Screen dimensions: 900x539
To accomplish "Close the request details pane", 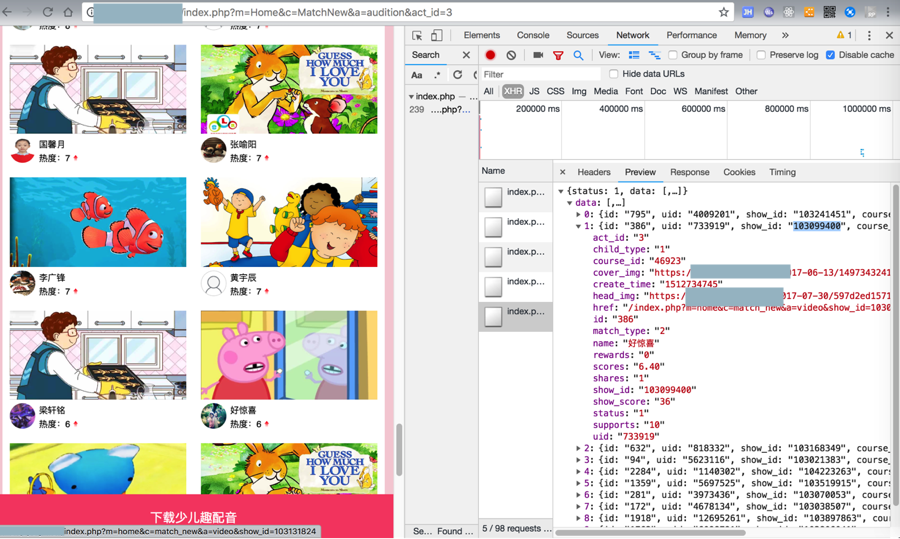I will 562,172.
